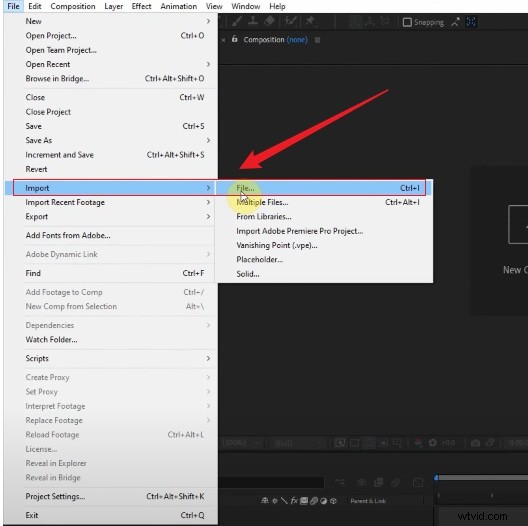The width and height of the screenshot is (528, 526).
Task: Close the Composition panel tab with the x
Action: click(x=223, y=40)
